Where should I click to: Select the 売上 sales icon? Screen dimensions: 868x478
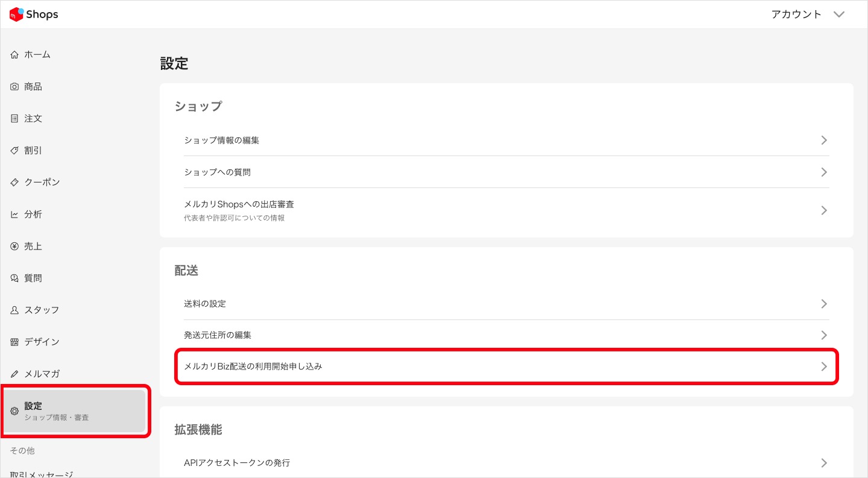click(x=14, y=246)
